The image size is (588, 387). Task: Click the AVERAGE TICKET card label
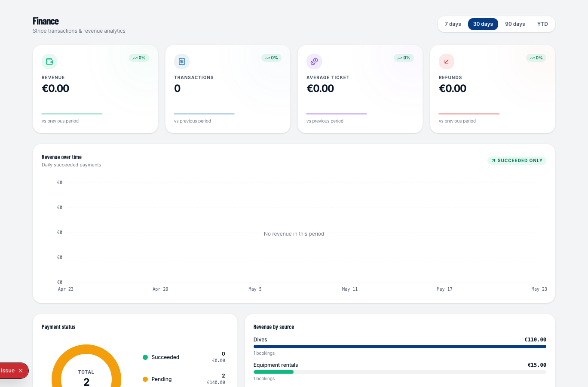[x=328, y=78]
